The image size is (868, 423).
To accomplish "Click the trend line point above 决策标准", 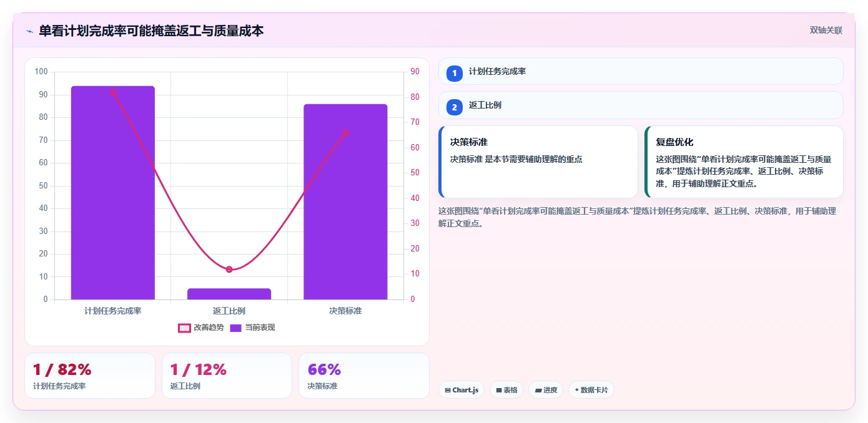I will pos(345,133).
